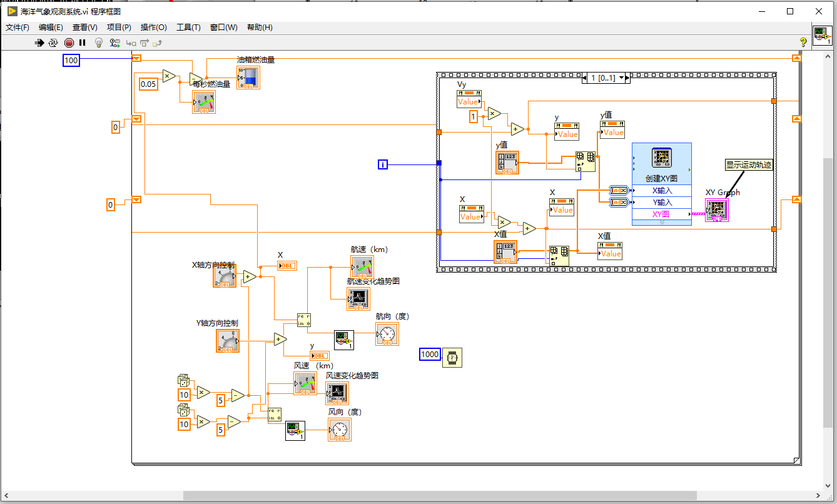Expand the 创建XY图 Express VI bottom chevron
The height and width of the screenshot is (504, 837).
click(661, 223)
